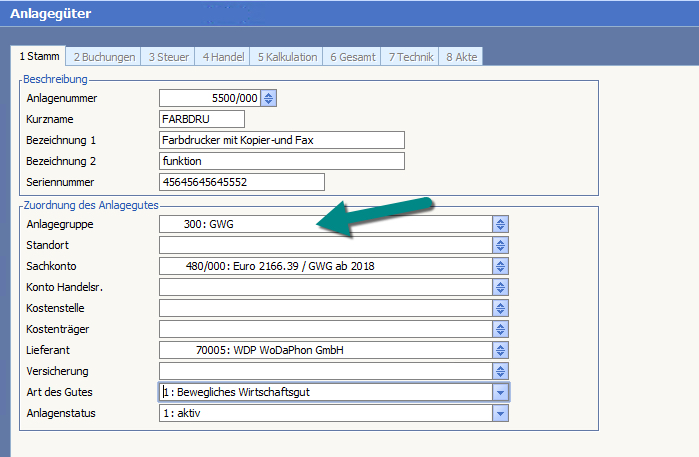The image size is (699, 457).
Task: Open the Versicherung lookup selector
Action: [x=501, y=371]
